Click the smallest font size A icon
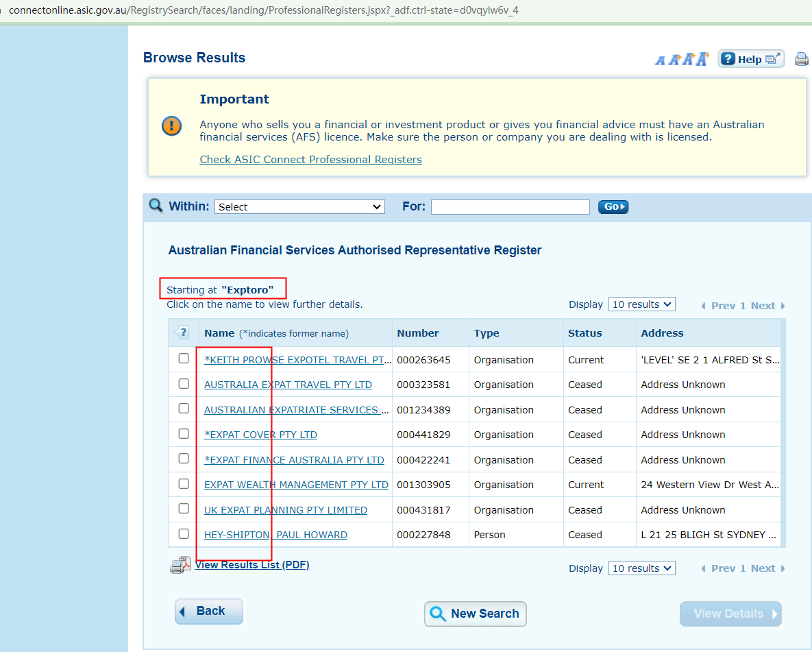 click(x=660, y=60)
